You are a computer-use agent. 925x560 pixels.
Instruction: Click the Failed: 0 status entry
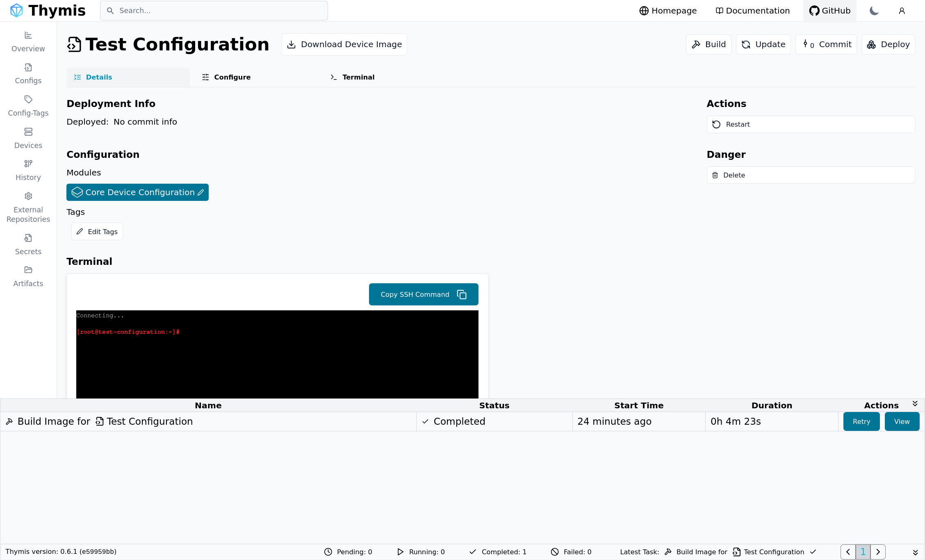click(571, 552)
